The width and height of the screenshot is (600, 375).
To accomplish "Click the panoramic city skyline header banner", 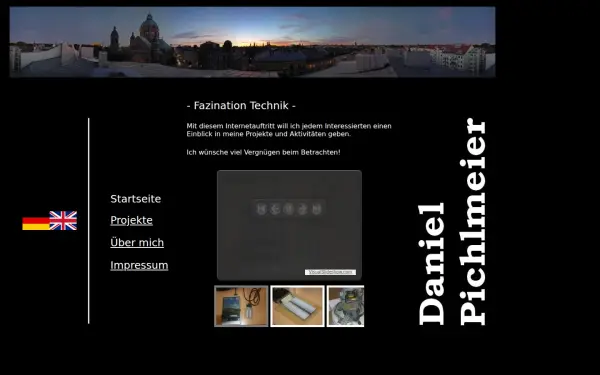I will pyautogui.click(x=253, y=42).
